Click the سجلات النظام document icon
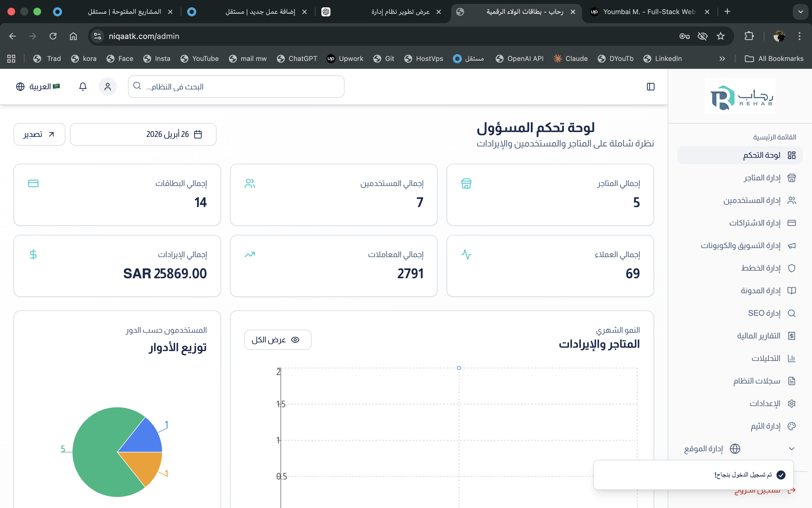Screen dimensions: 812x508 point(791,381)
